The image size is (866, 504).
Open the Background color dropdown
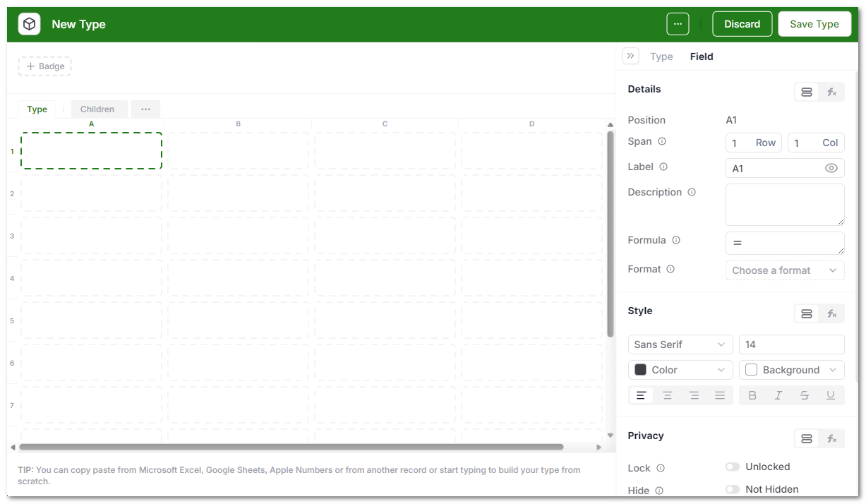791,369
